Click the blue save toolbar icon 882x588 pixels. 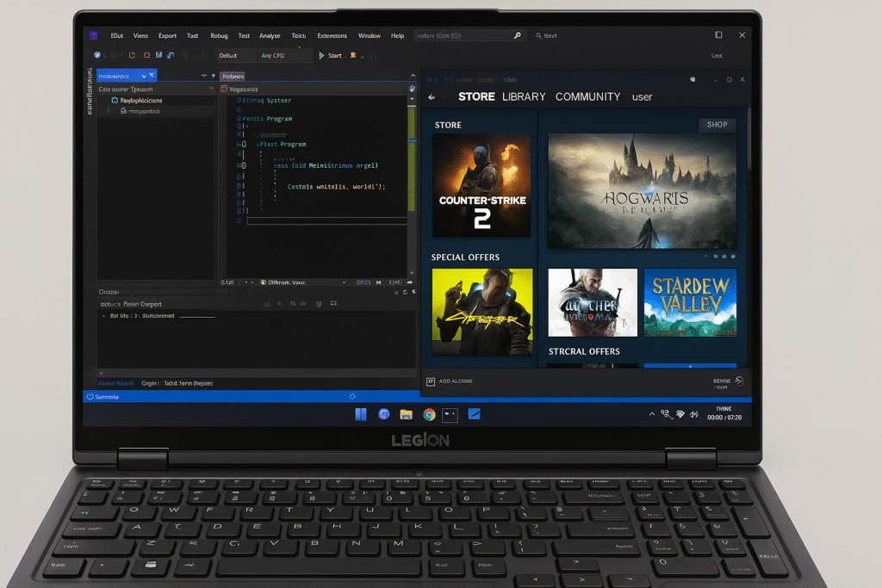pyautogui.click(x=159, y=55)
